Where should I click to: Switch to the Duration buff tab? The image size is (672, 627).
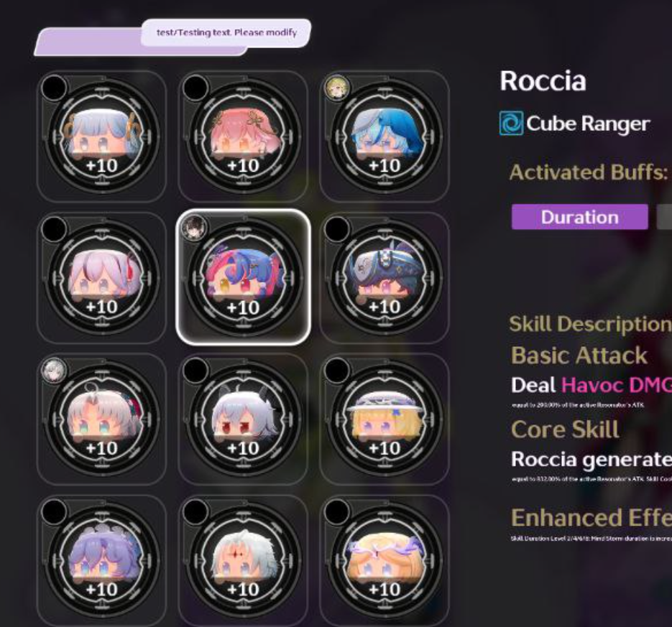pyautogui.click(x=579, y=217)
